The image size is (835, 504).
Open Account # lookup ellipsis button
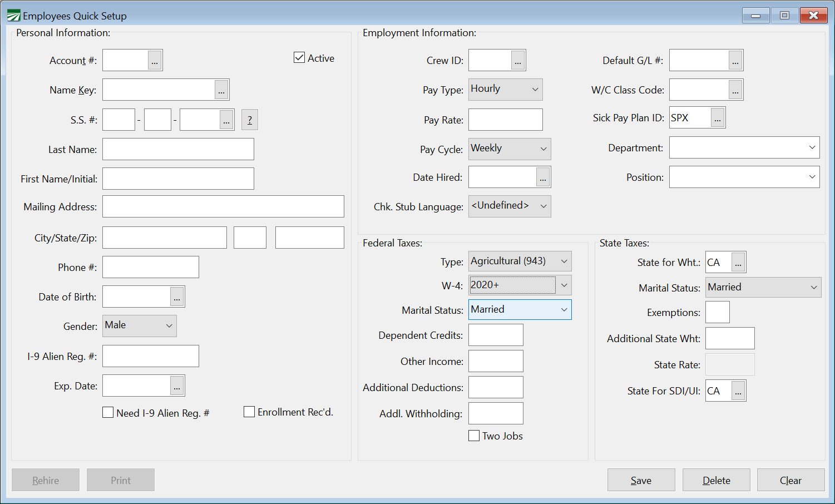point(155,60)
